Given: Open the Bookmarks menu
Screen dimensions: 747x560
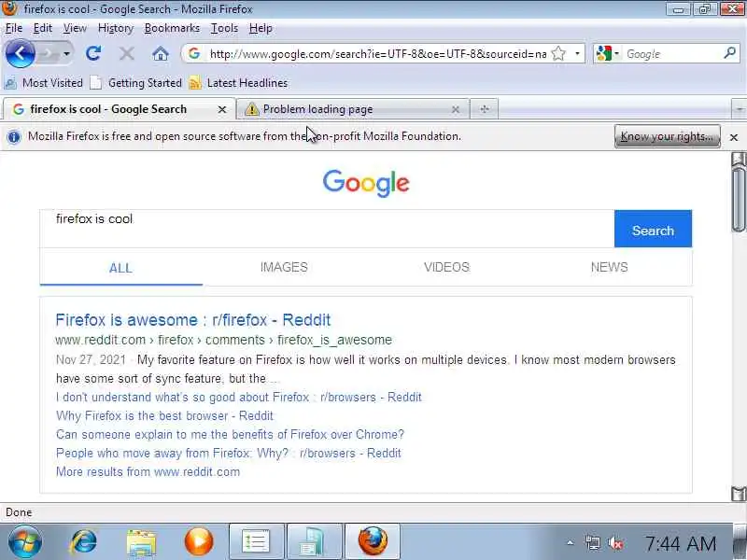Looking at the screenshot, I should coord(172,28).
